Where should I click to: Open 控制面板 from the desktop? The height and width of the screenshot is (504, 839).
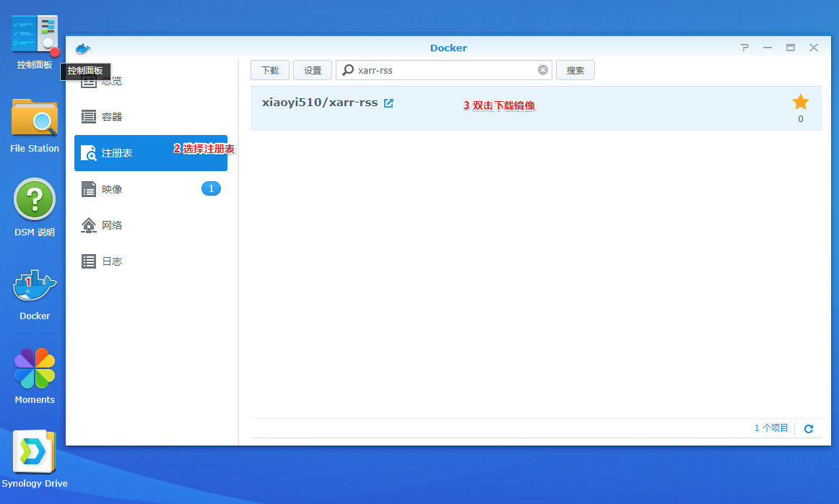(34, 34)
